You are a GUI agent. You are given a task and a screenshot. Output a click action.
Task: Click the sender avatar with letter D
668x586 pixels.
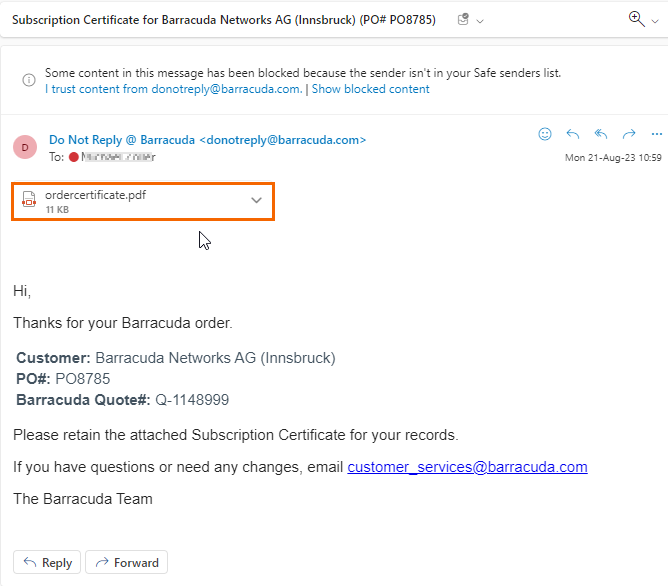(25, 147)
